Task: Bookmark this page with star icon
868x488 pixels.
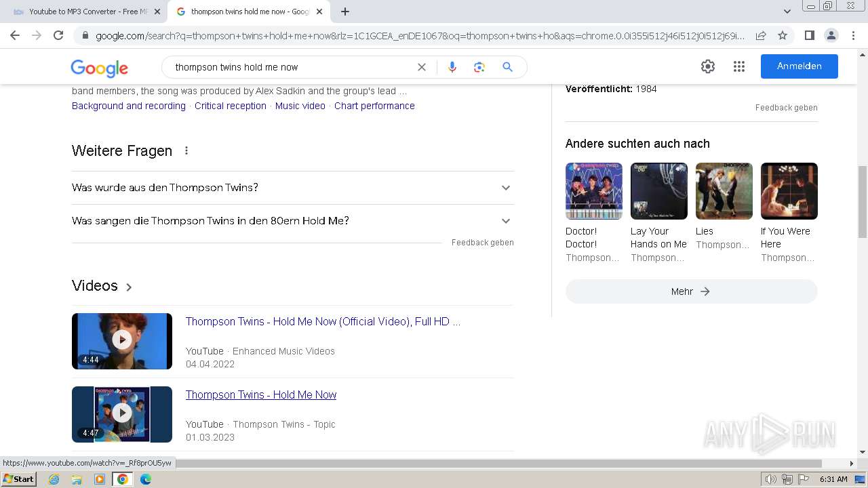Action: pyautogui.click(x=783, y=35)
